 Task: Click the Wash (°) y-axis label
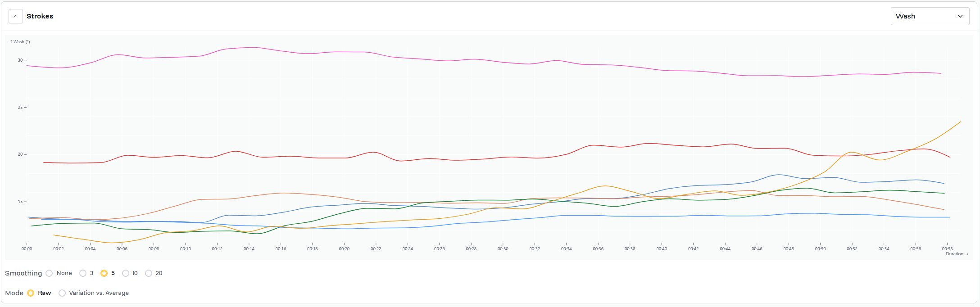point(20,42)
